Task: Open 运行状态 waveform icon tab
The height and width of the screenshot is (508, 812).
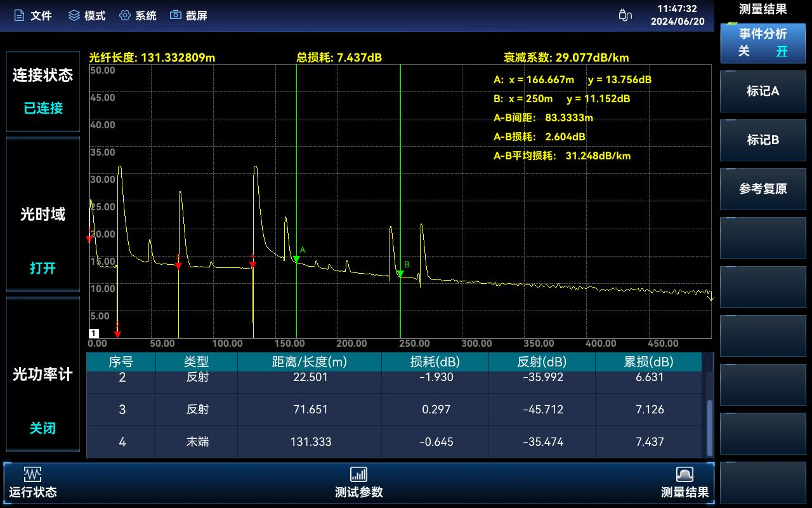Action: click(32, 474)
